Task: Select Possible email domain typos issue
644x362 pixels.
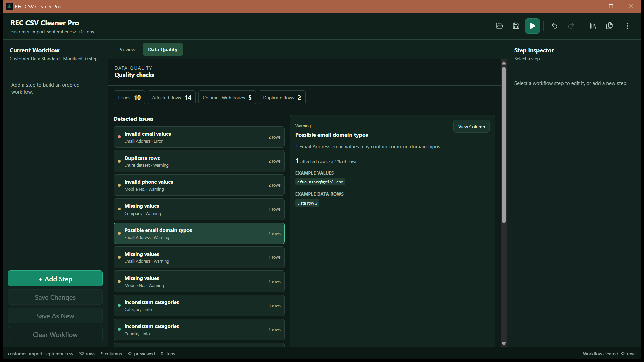Action: pyautogui.click(x=199, y=234)
